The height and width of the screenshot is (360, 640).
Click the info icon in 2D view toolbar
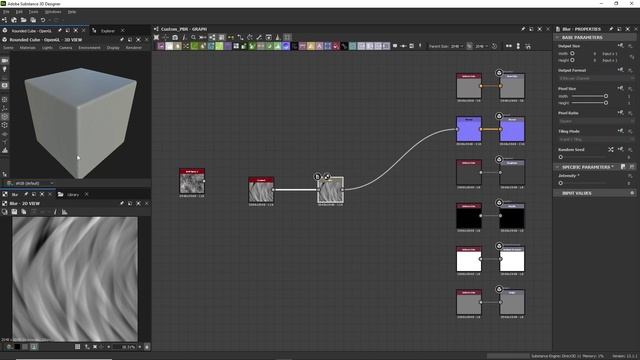coord(55,212)
